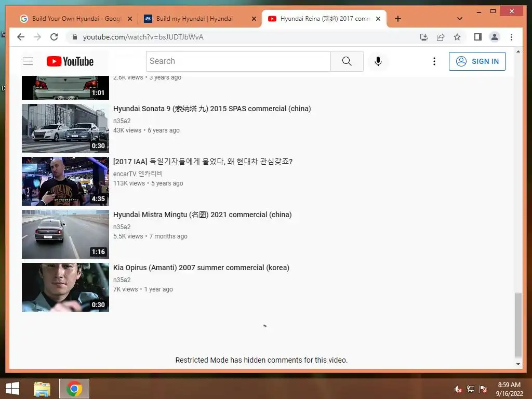
Task: Expand the tab search chevron
Action: pyautogui.click(x=460, y=19)
